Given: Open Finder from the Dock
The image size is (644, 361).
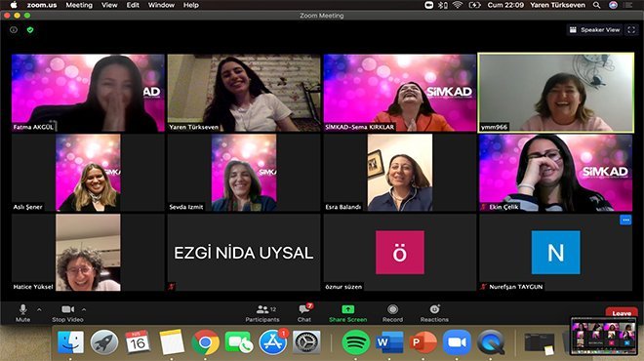Looking at the screenshot, I should 70,341.
